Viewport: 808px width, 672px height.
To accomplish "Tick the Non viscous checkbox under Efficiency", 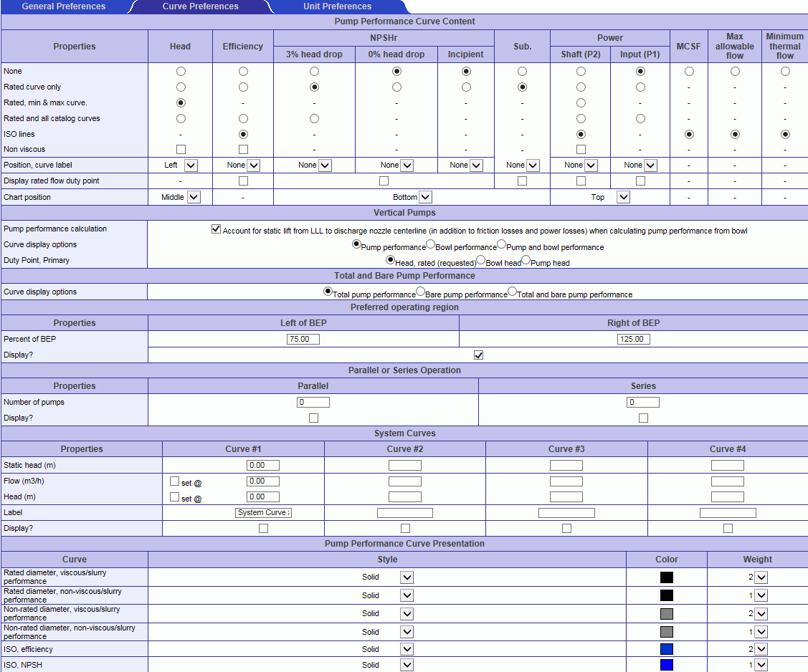I will coord(243,149).
